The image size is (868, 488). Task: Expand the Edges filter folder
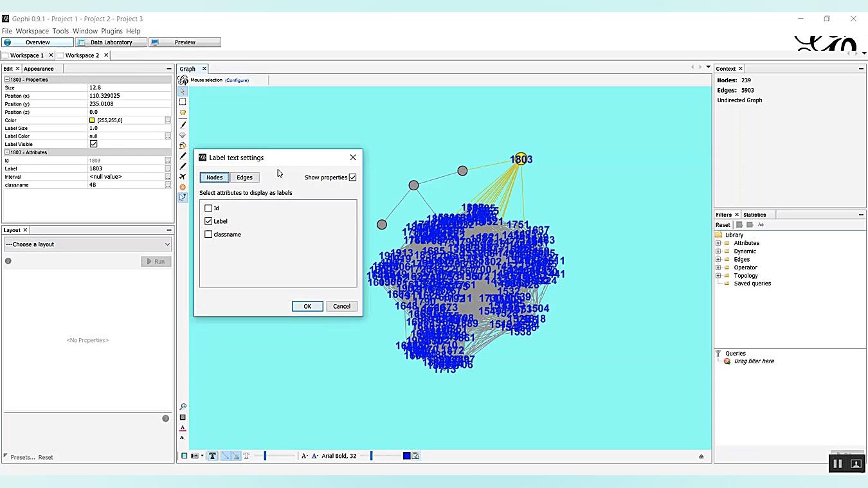click(x=718, y=260)
